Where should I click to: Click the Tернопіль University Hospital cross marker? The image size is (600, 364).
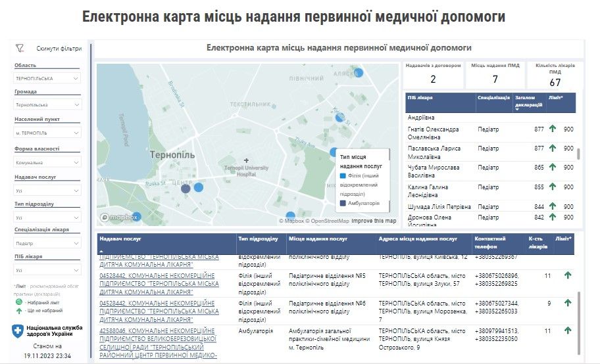pos(247,160)
